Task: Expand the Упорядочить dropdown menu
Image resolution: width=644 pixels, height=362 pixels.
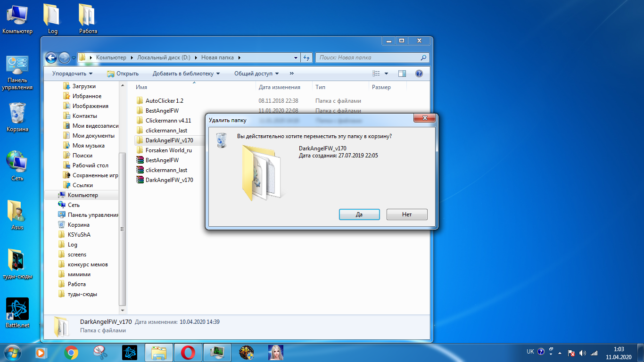Action: pyautogui.click(x=73, y=74)
